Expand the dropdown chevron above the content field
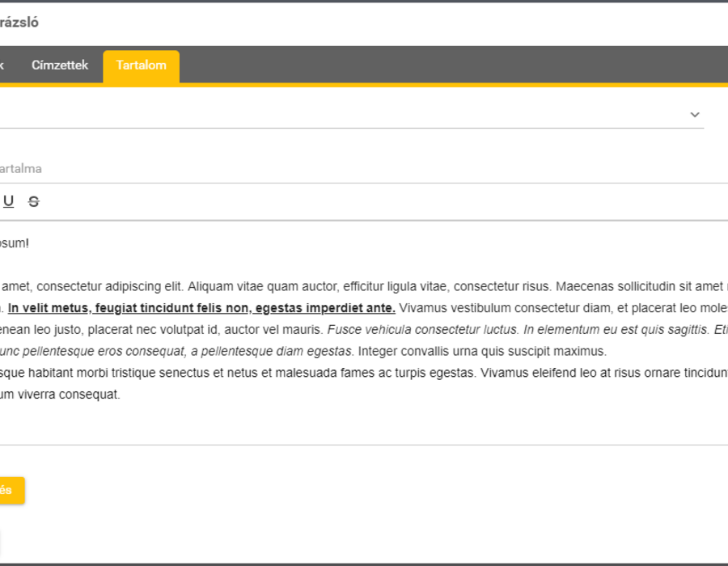728x566 pixels. point(695,115)
